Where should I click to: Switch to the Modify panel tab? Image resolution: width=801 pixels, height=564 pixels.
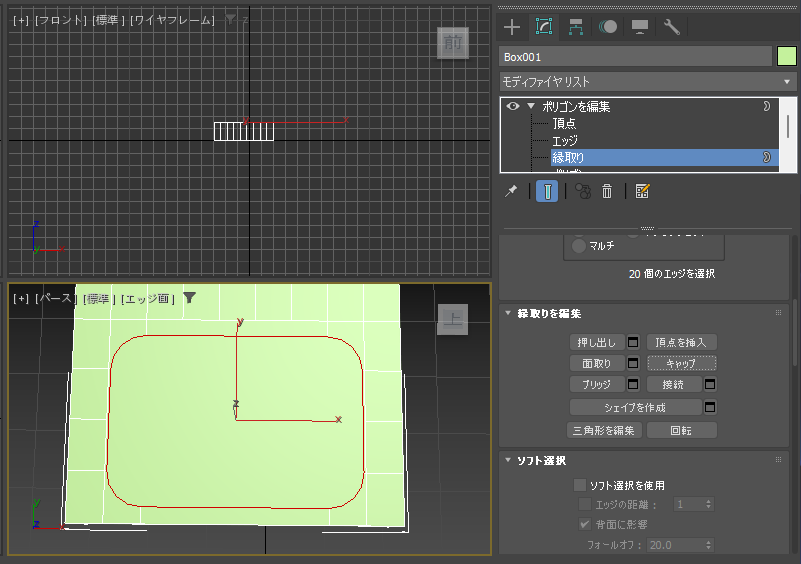544,27
